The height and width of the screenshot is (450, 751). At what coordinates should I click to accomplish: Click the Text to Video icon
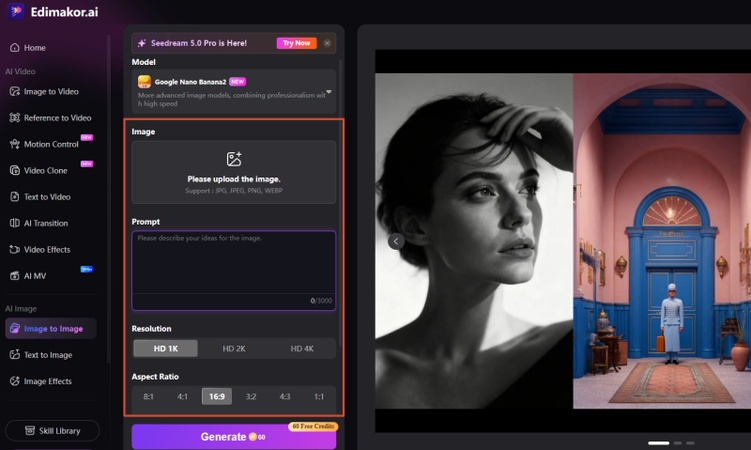pos(15,197)
